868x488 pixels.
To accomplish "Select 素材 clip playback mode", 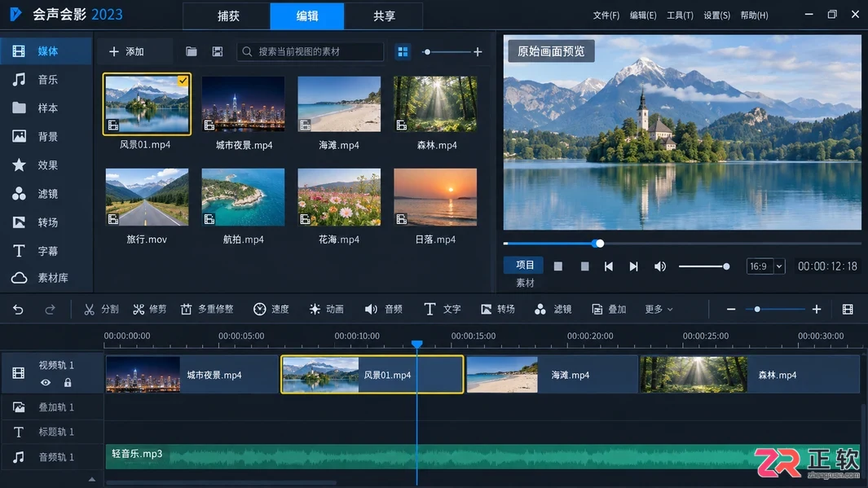I will [525, 283].
